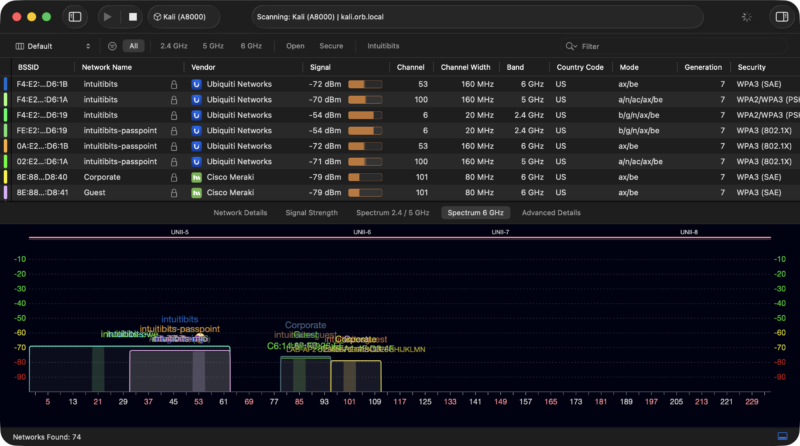Click signal bar of F4:E2:...D6:19 row
This screenshot has width=800, height=446.
365,115
